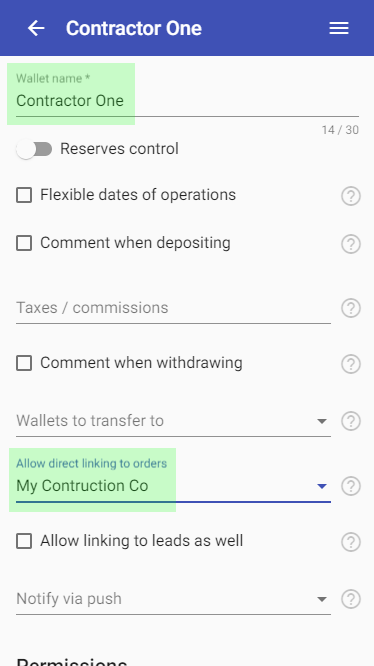
Task: Open help for Allow linking to leads
Action: (351, 542)
